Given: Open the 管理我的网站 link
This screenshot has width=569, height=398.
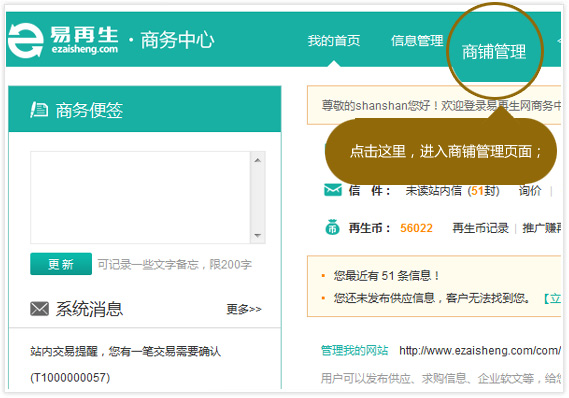Looking at the screenshot, I should point(354,350).
